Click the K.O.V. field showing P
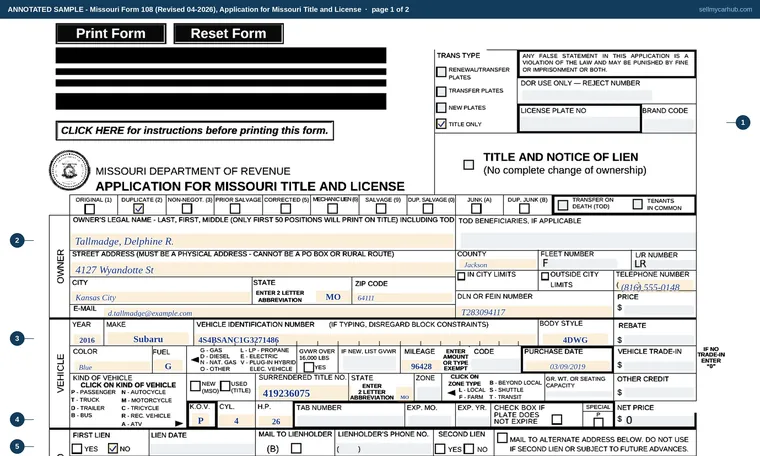The image size is (760, 456). [201, 420]
